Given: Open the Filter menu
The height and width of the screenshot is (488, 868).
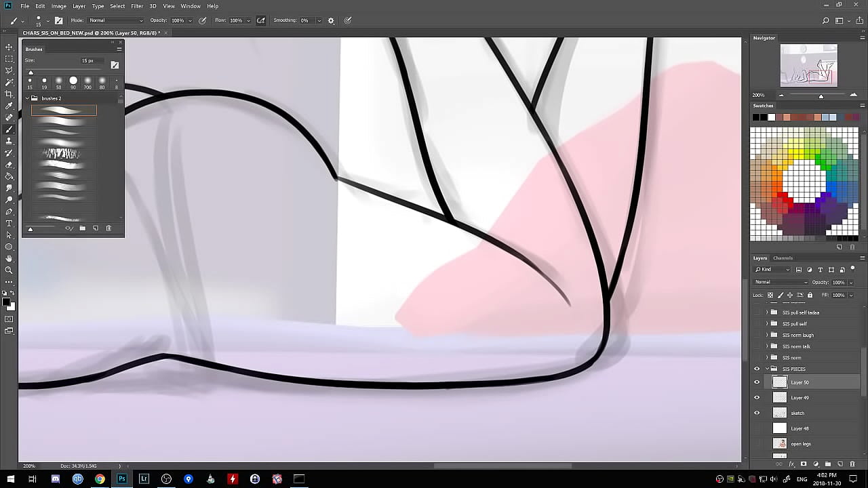Looking at the screenshot, I should tap(137, 6).
